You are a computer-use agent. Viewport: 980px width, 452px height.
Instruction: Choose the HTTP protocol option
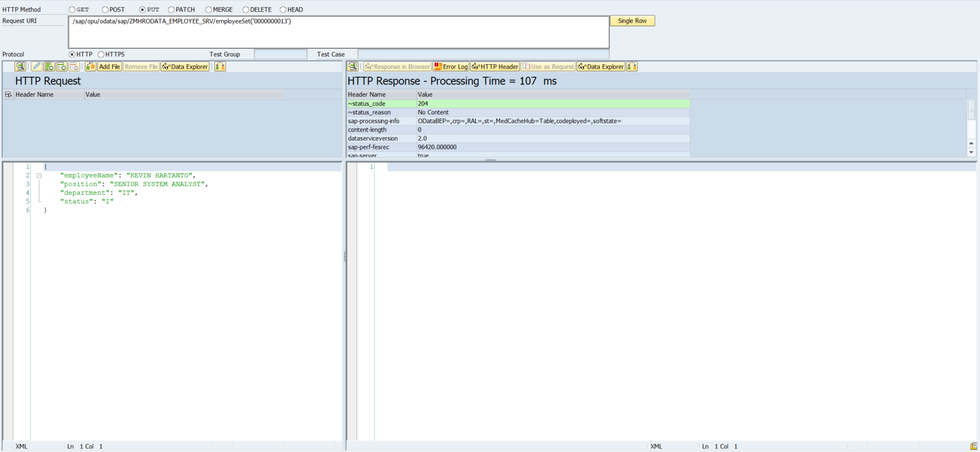point(72,54)
